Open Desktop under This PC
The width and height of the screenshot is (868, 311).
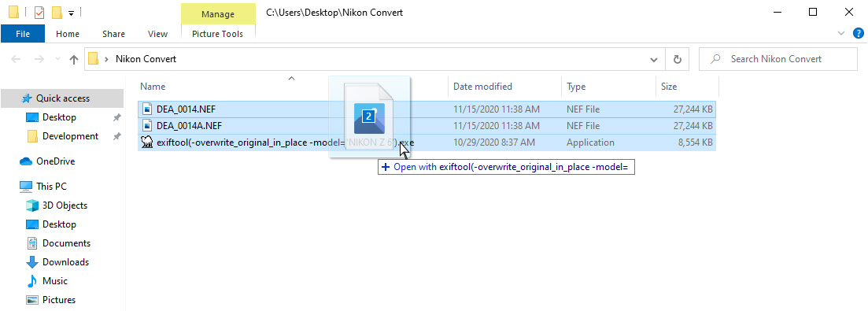click(x=59, y=224)
